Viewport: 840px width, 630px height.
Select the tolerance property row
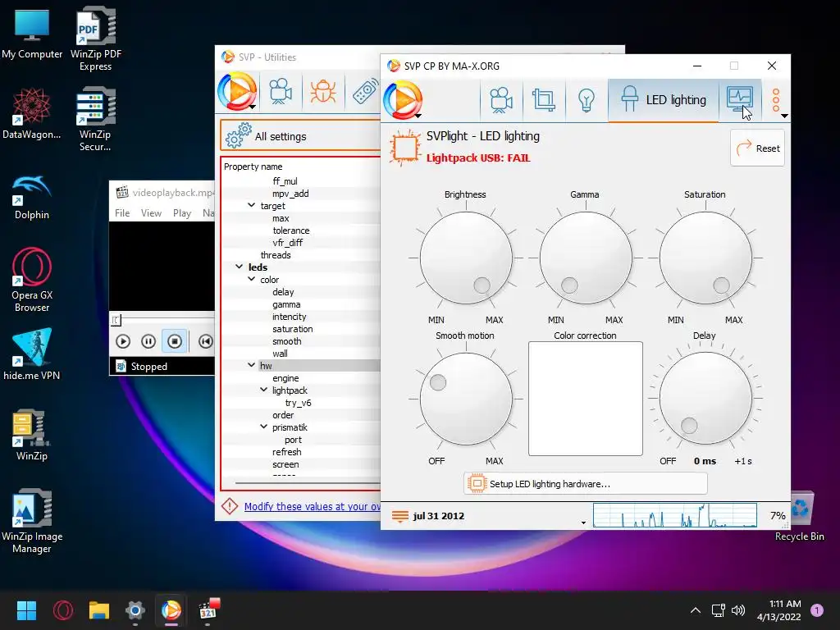[301, 231]
